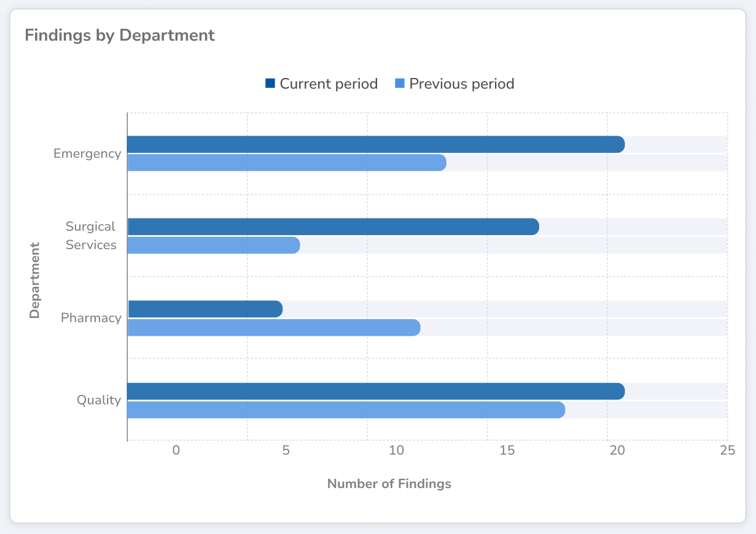Select Pharmacy current period bar
The width and height of the screenshot is (756, 534).
pyautogui.click(x=205, y=309)
